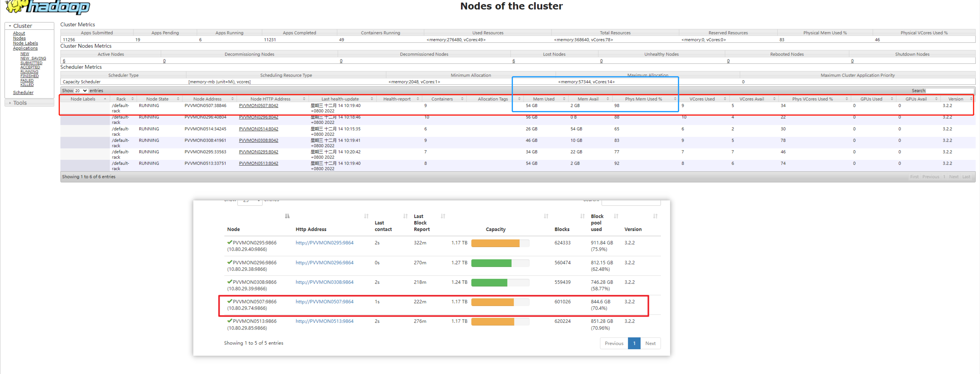
Task: Open the Show entries count dropdown
Action: point(81,90)
